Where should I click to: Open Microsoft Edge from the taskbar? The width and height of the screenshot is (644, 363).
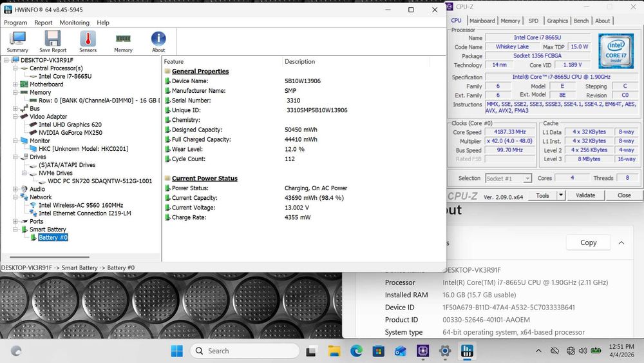point(356,351)
